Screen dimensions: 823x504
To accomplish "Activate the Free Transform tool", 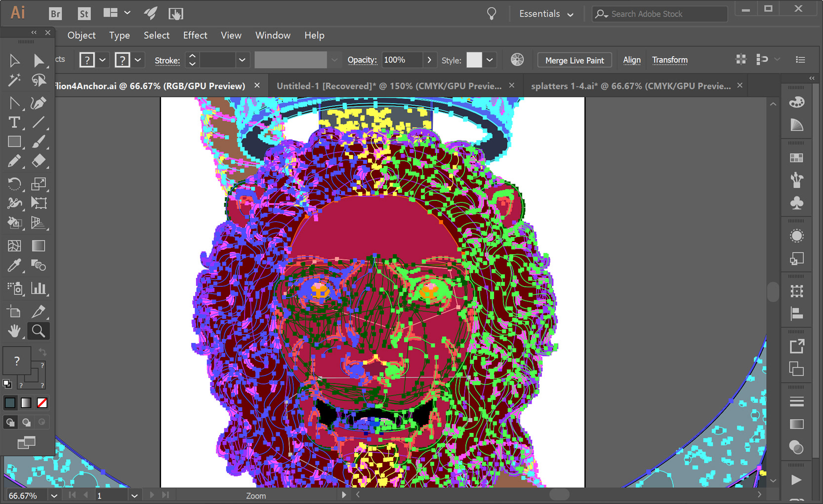I will tap(39, 203).
